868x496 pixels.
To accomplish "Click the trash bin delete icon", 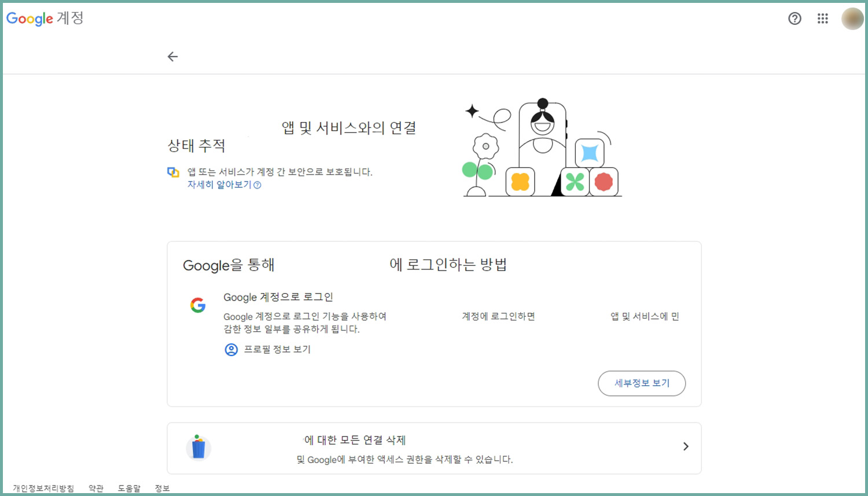I will [x=198, y=447].
